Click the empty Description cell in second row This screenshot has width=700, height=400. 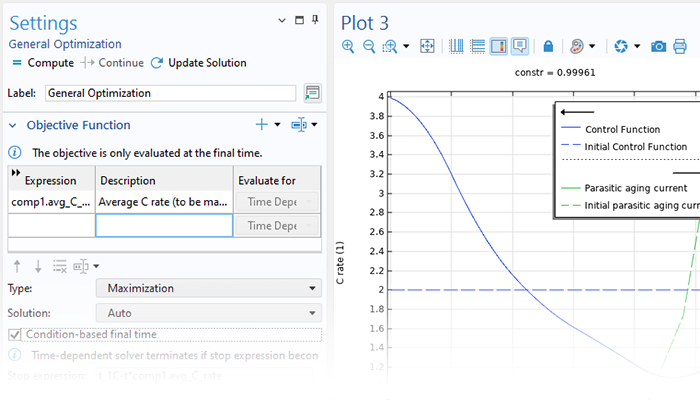(x=164, y=225)
